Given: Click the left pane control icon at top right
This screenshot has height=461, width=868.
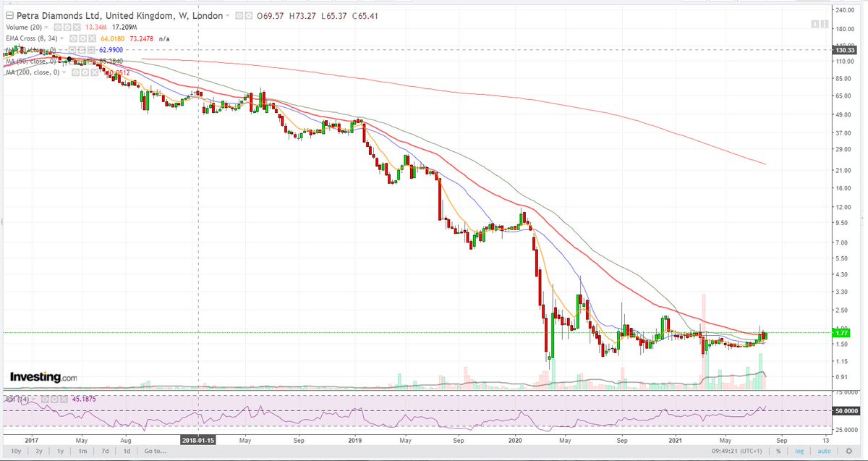Looking at the screenshot, I should click(815, 24).
